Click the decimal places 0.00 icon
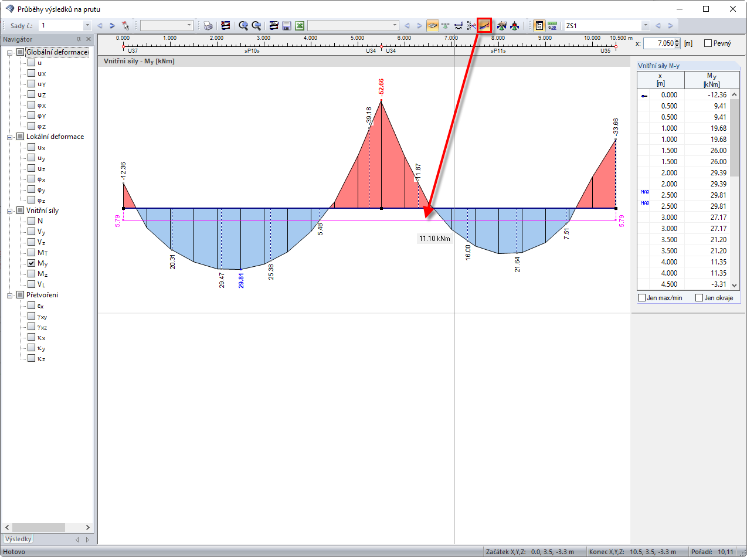This screenshot has width=747, height=560. pyautogui.click(x=552, y=26)
